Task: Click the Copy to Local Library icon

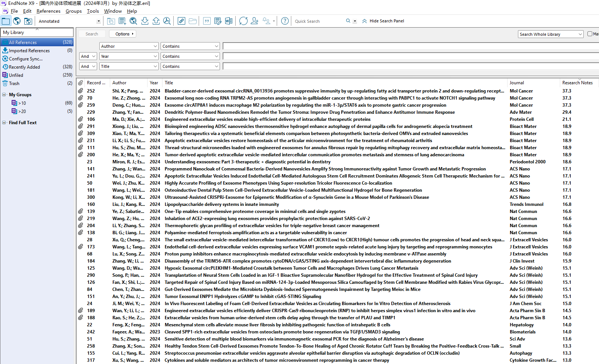Action: [111, 21]
